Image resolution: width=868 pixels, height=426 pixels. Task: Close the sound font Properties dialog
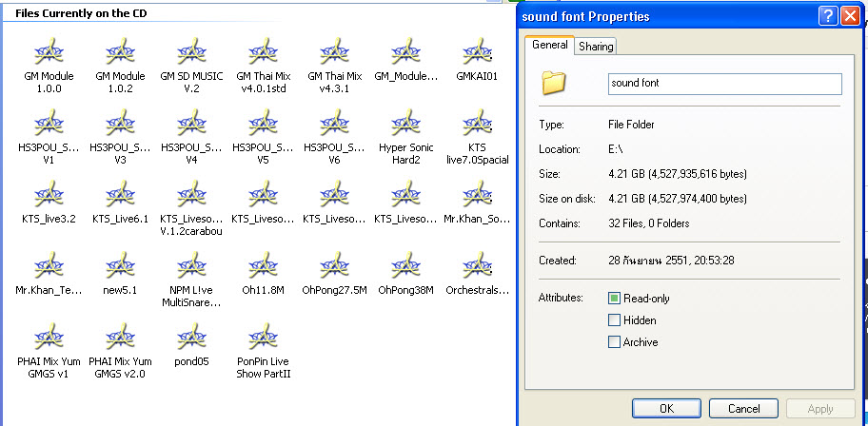tap(849, 16)
